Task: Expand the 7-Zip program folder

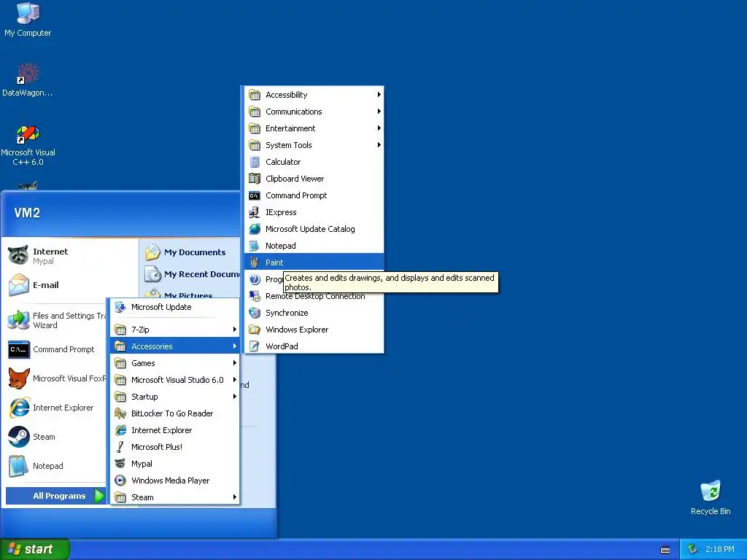Action: tap(174, 330)
